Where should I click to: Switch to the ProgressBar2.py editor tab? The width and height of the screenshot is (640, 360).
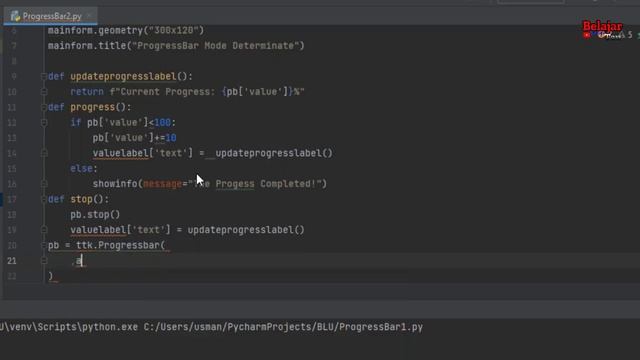pyautogui.click(x=52, y=16)
